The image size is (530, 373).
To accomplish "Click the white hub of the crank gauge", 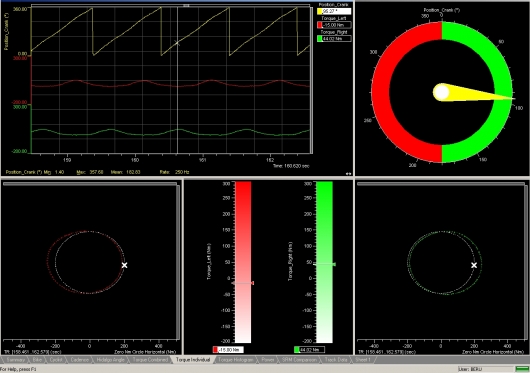I will tap(441, 92).
